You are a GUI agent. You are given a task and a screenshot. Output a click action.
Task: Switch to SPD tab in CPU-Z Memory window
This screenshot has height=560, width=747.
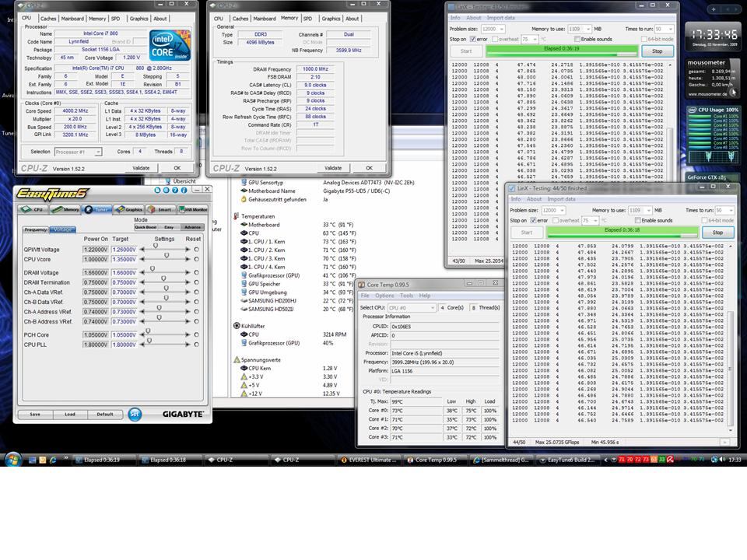click(x=308, y=19)
